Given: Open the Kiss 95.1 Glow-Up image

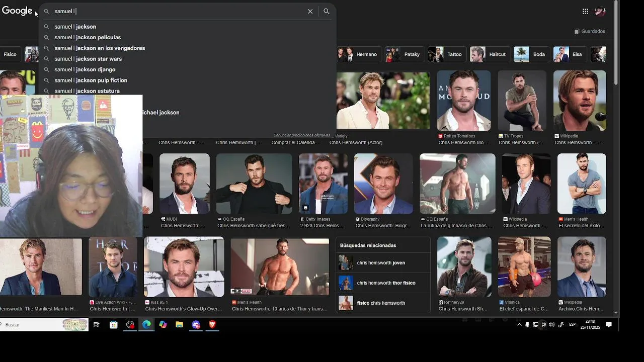Looking at the screenshot, I should pos(184,266).
